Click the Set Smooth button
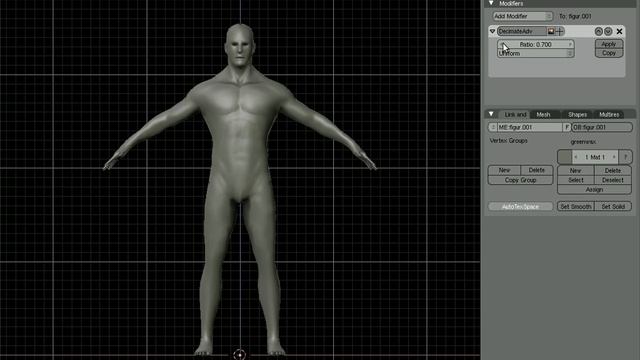The height and width of the screenshot is (360, 640). click(576, 207)
